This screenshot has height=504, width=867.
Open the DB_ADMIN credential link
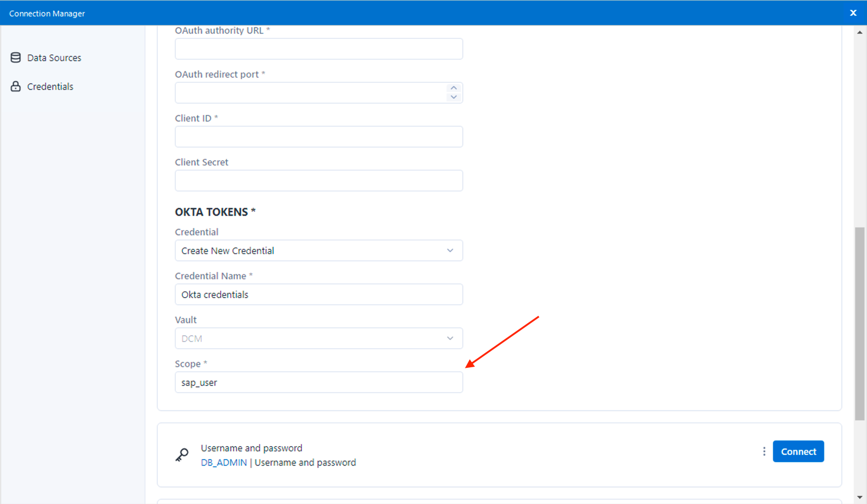[224, 463]
